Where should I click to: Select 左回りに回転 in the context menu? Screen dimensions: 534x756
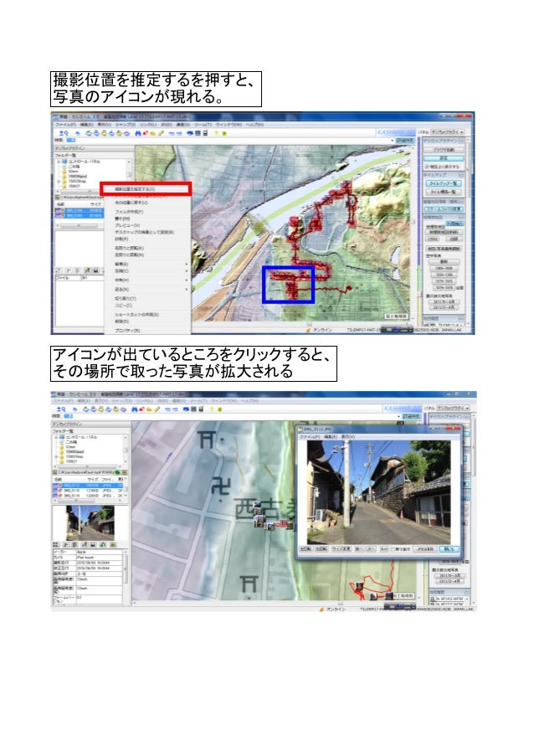pyautogui.click(x=129, y=254)
